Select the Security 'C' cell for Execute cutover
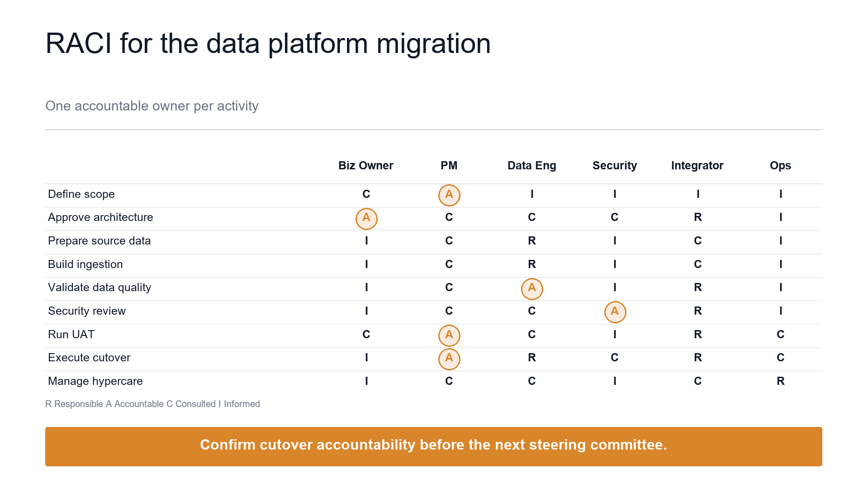Image resolution: width=868 pixels, height=489 pixels. pyautogui.click(x=615, y=358)
